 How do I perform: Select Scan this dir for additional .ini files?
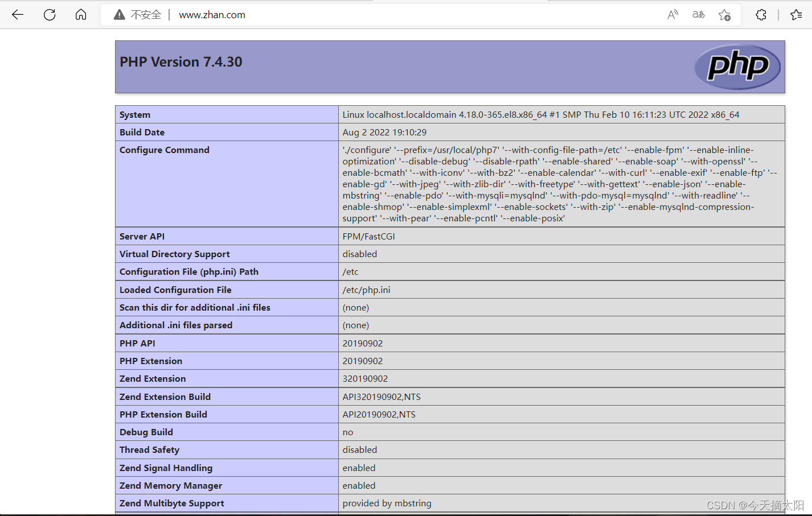(x=195, y=307)
